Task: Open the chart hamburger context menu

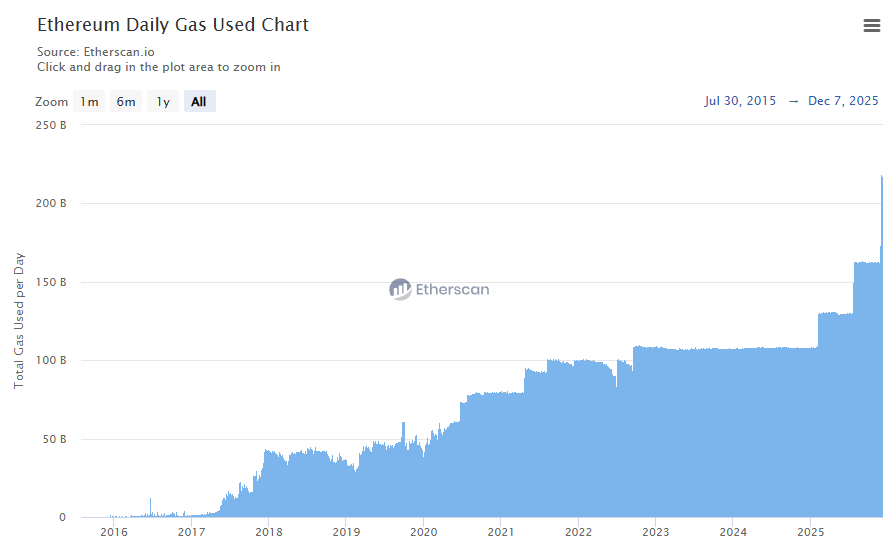Action: (872, 26)
